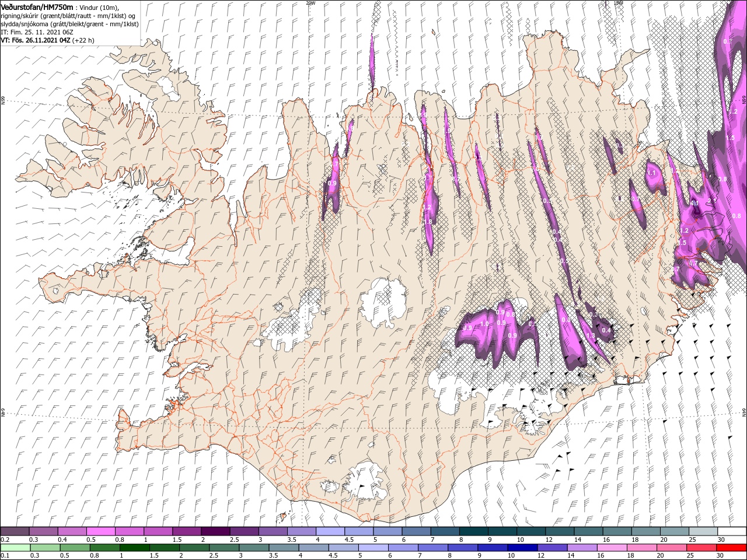Image resolution: width=747 pixels, height=560 pixels.
Task: Select the rain legend swatch labeled 0.5
Action: (75, 548)
